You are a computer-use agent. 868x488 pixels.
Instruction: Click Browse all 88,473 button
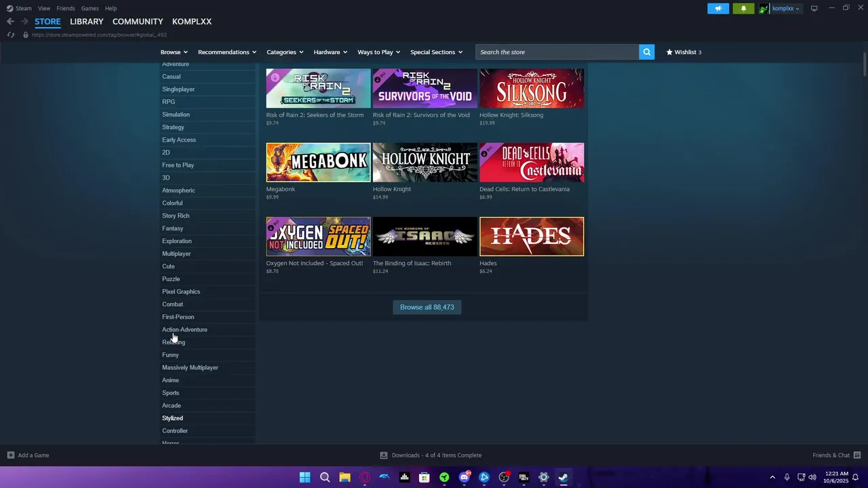pyautogui.click(x=427, y=307)
